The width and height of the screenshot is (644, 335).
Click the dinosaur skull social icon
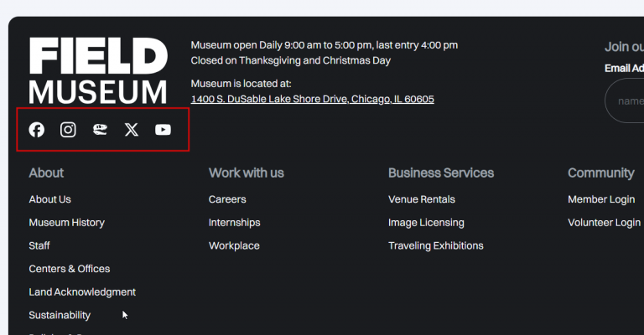pyautogui.click(x=100, y=130)
